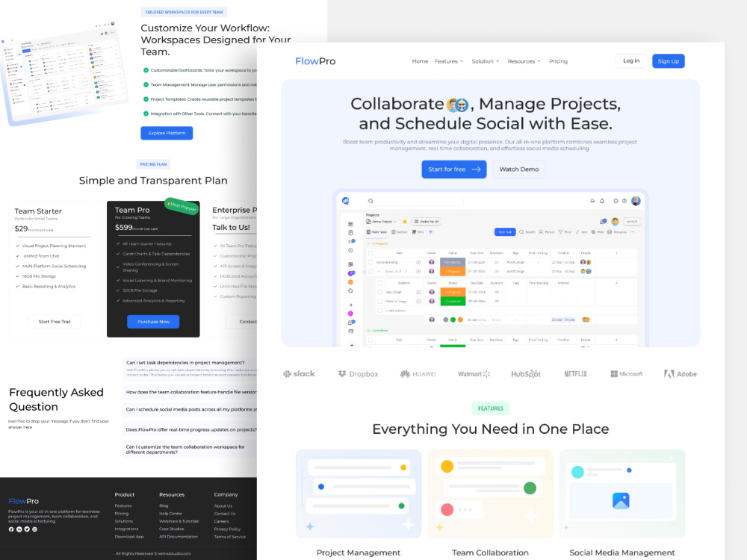Click the LinkedIn icon in the dark footer
Screen dimensions: 747x560
(19, 529)
